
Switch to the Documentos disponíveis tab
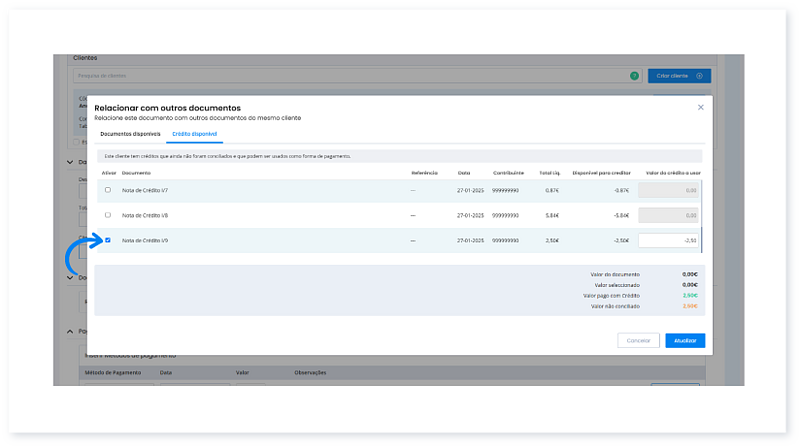(130, 133)
